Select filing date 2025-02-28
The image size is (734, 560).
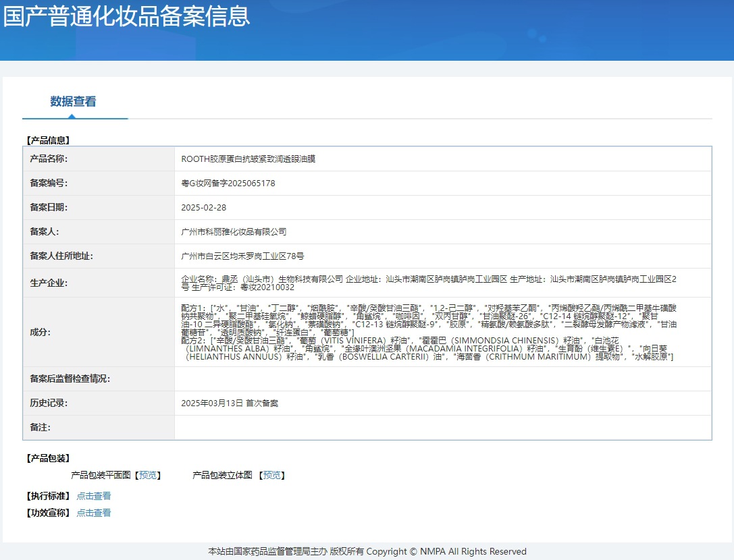click(204, 208)
